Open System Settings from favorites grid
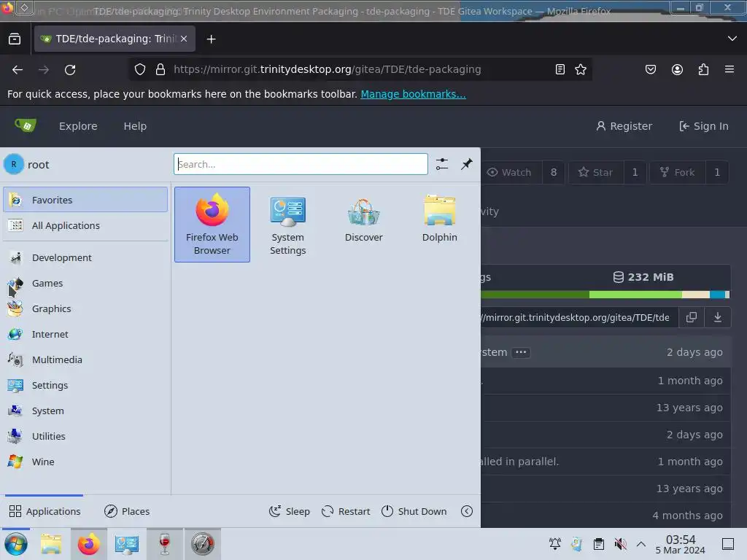The height and width of the screenshot is (560, 747). (287, 225)
